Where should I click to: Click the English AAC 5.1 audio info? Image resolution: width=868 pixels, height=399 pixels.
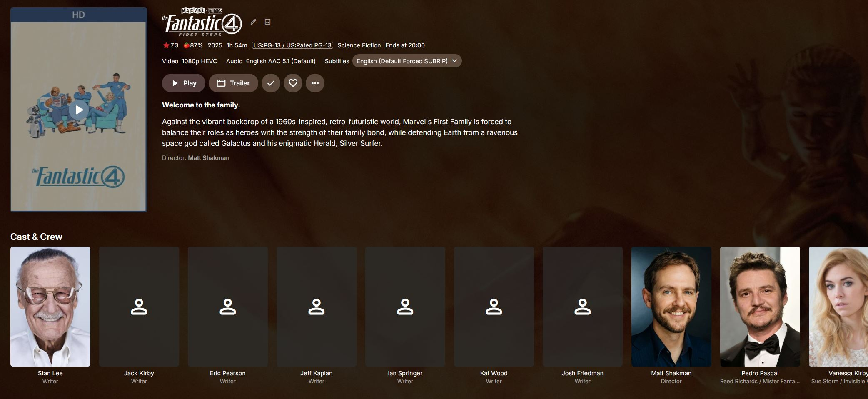point(281,61)
